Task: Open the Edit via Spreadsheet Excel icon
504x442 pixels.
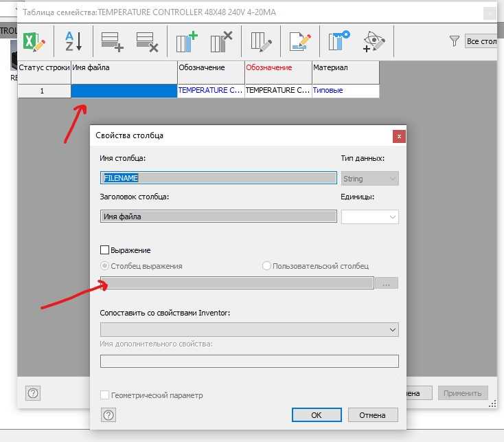Action: [34, 41]
